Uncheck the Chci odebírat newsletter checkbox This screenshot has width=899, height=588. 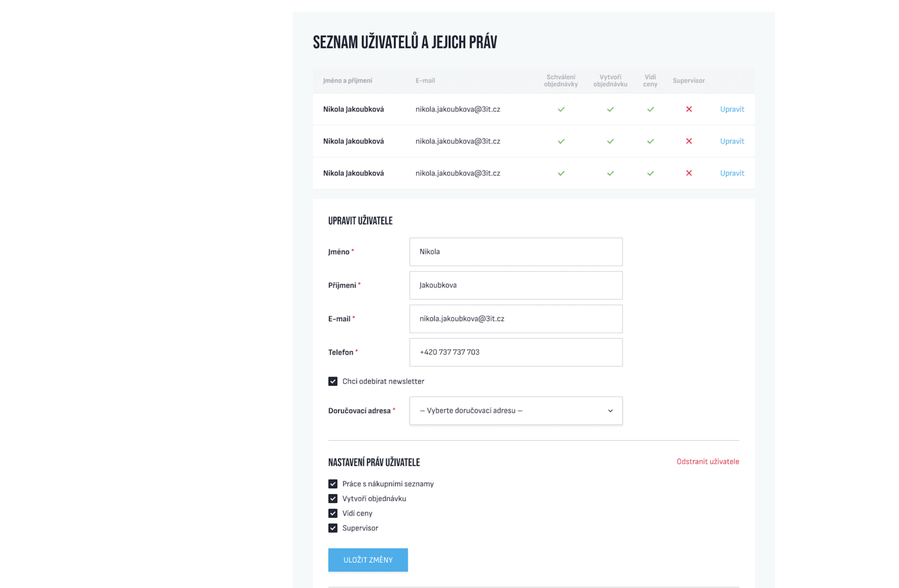pyautogui.click(x=333, y=382)
